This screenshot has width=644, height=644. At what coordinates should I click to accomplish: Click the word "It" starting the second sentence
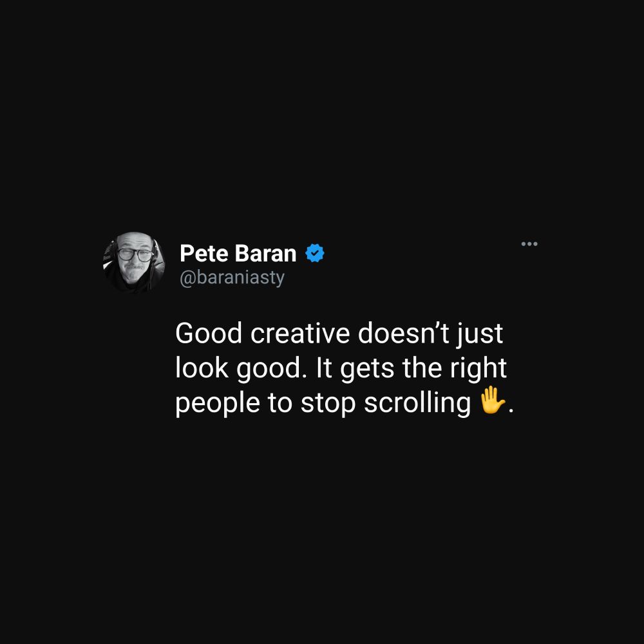[324, 368]
